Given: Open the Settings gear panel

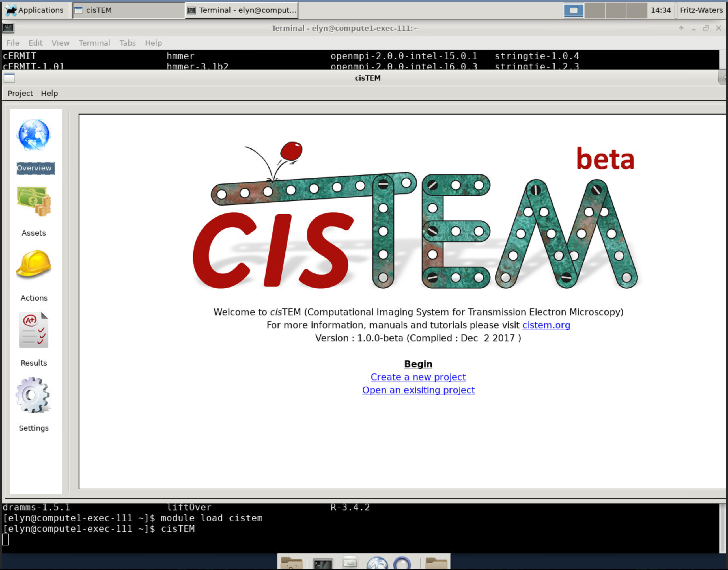Looking at the screenshot, I should (x=33, y=395).
